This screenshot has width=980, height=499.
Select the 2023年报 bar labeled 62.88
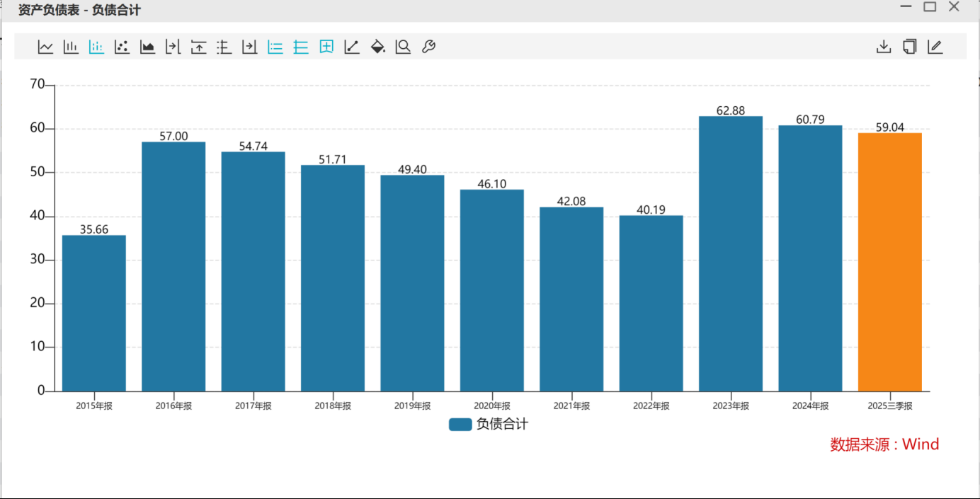coord(730,253)
